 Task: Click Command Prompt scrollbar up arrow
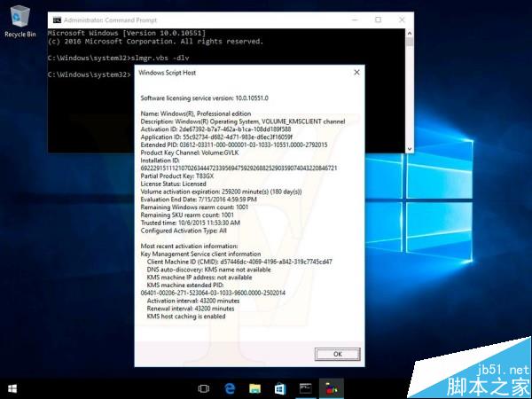coord(410,34)
